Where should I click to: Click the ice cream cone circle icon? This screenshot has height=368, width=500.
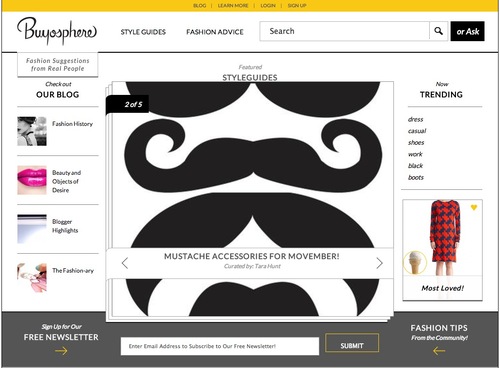click(415, 263)
